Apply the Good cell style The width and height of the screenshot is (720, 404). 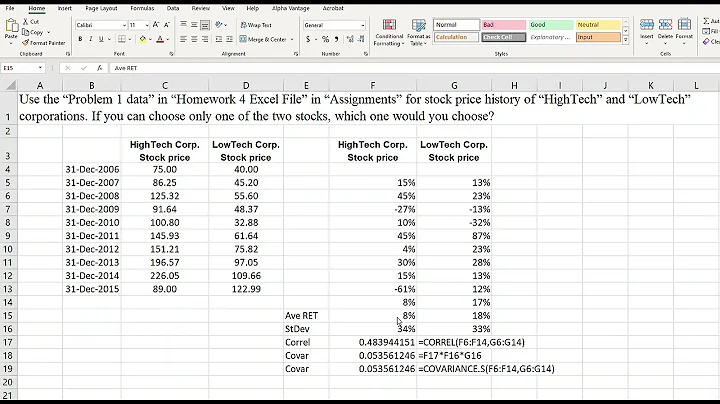click(551, 25)
